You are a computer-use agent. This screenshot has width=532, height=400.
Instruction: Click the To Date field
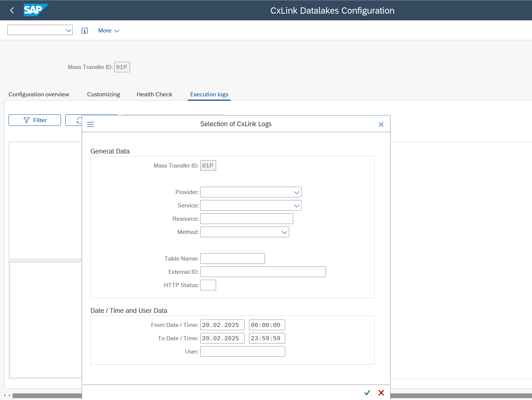[x=222, y=338]
